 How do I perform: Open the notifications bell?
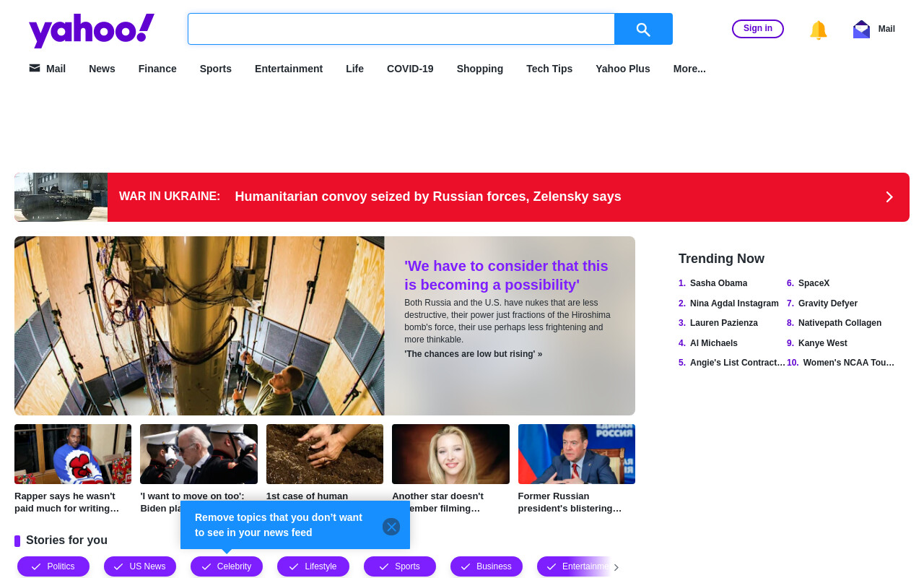click(x=818, y=30)
